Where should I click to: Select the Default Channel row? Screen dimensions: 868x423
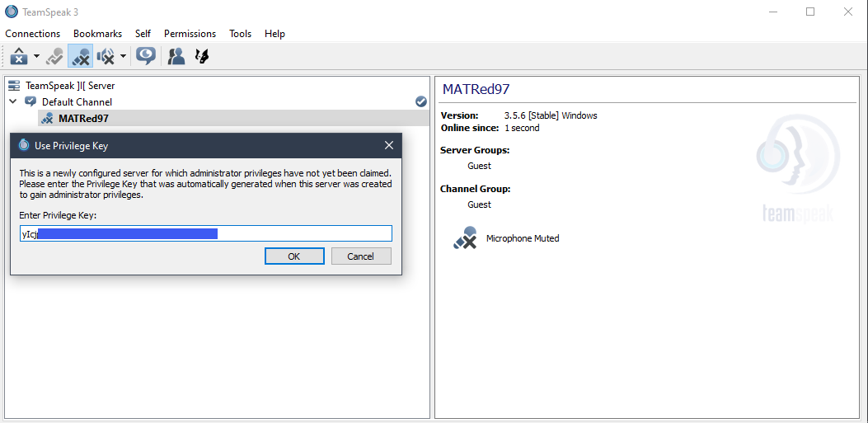point(218,102)
